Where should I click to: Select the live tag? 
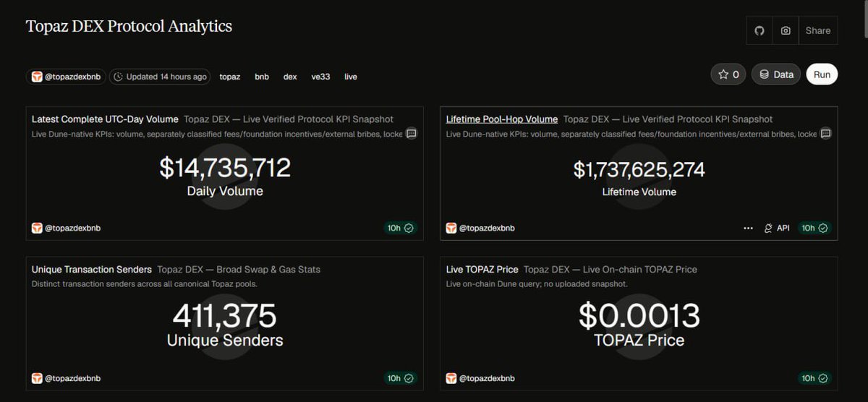tap(351, 77)
